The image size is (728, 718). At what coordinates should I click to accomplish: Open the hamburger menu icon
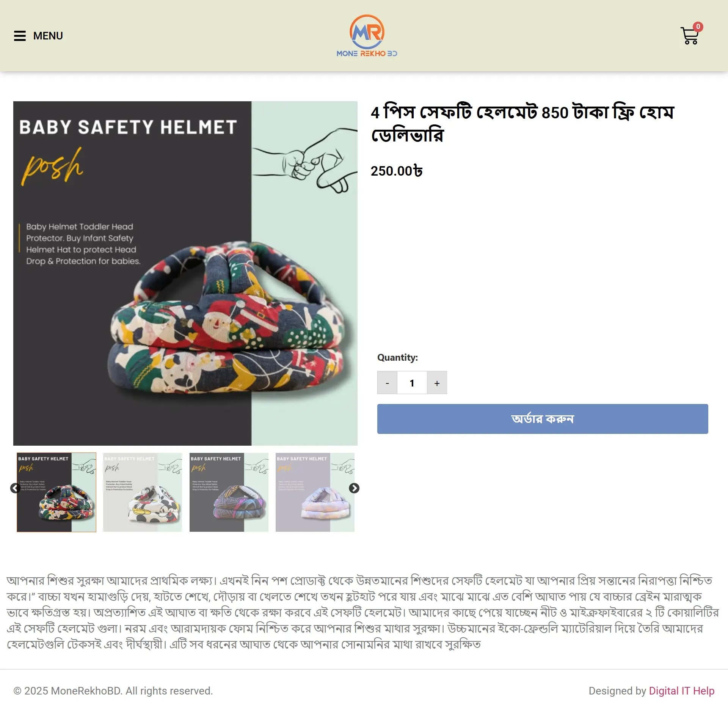tap(20, 36)
